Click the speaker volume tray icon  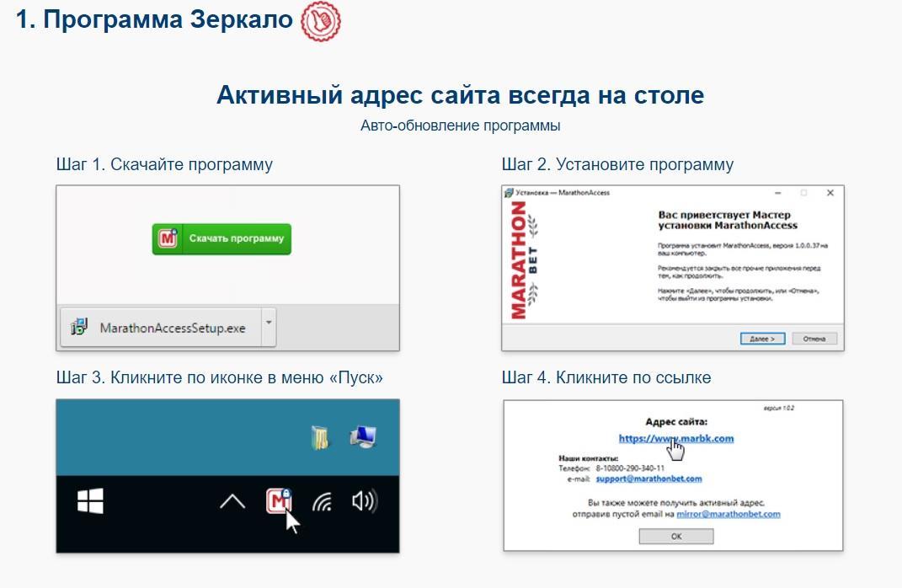[365, 502]
